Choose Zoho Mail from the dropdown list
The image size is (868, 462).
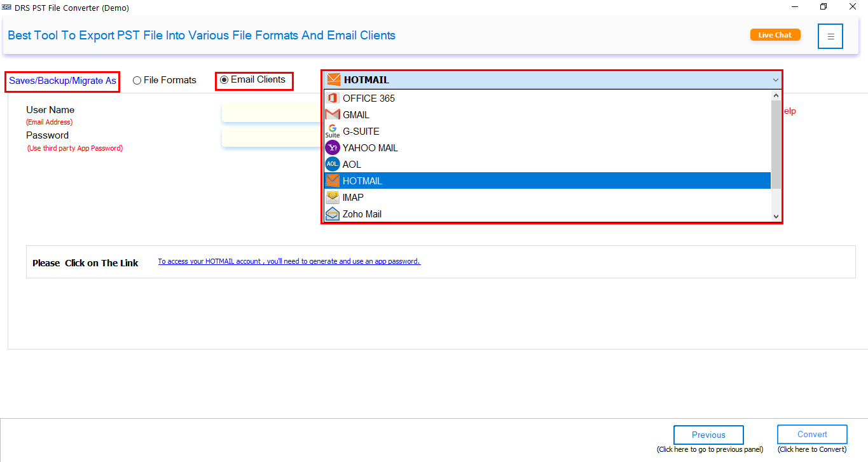tap(547, 214)
